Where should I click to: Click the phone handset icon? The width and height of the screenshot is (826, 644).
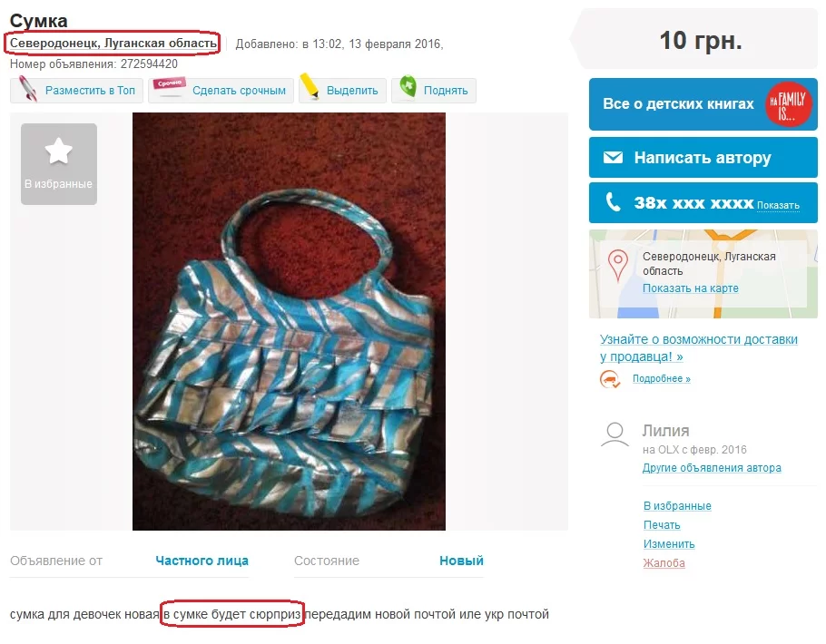613,202
